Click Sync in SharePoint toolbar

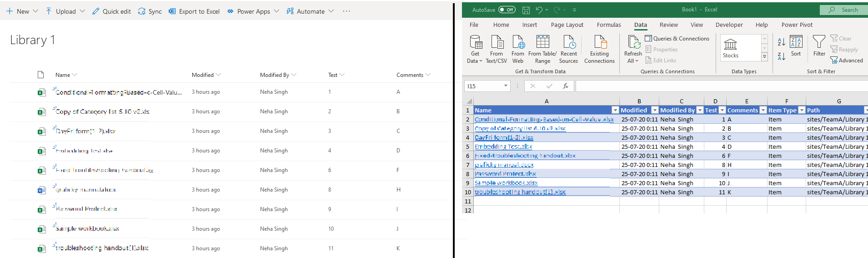point(150,11)
